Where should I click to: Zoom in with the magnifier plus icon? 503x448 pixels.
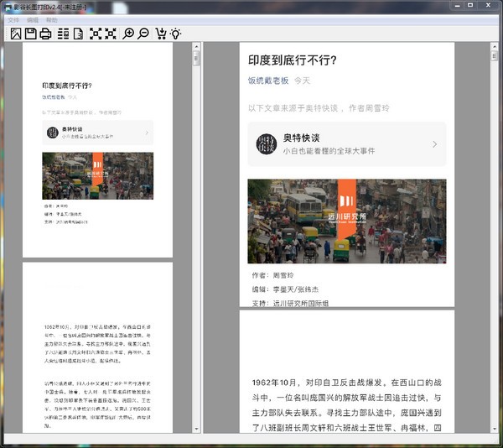[128, 34]
